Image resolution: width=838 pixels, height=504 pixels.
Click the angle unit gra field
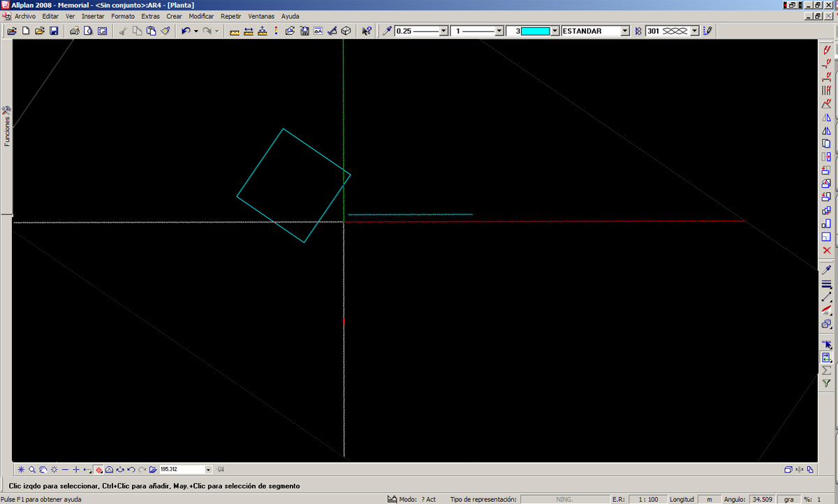point(788,499)
